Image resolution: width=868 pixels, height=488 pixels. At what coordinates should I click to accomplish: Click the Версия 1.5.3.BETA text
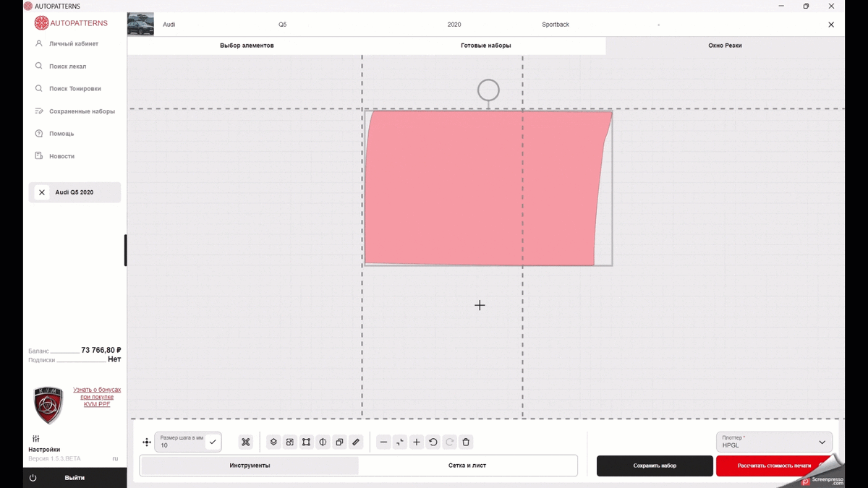pyautogui.click(x=54, y=459)
